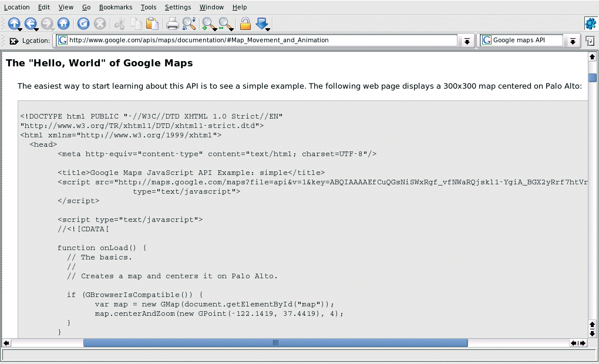The height and width of the screenshot is (364, 599).
Task: Open the View menu
Action: (66, 7)
